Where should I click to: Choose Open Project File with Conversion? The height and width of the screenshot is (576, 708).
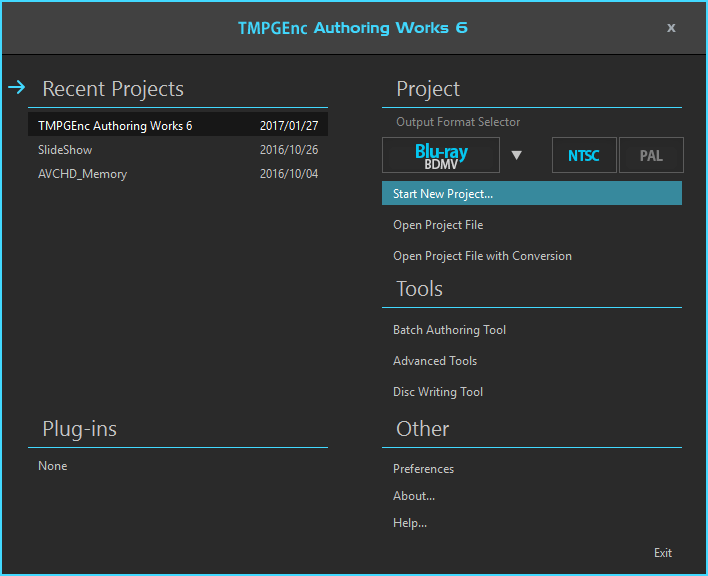click(x=482, y=256)
